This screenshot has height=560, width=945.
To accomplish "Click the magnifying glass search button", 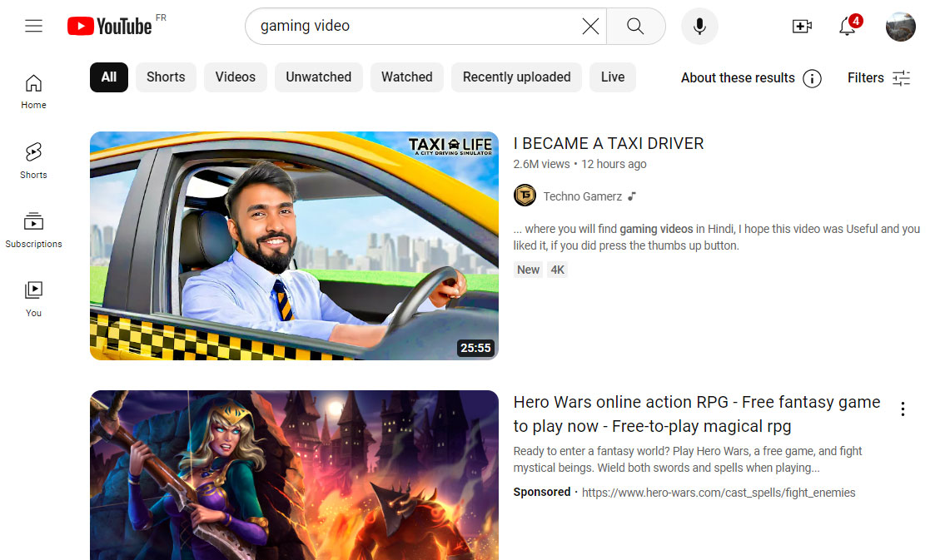I will click(635, 26).
